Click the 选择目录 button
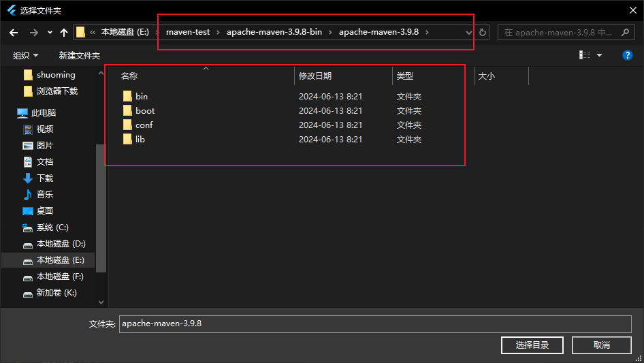644x363 pixels. click(x=532, y=345)
